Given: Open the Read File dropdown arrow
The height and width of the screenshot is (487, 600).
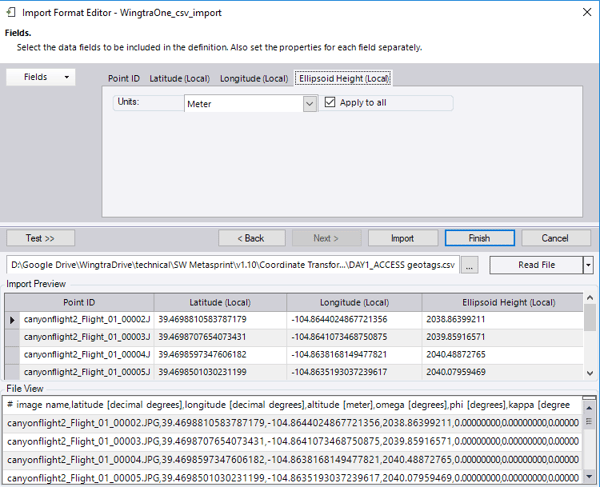Looking at the screenshot, I should pos(588,265).
